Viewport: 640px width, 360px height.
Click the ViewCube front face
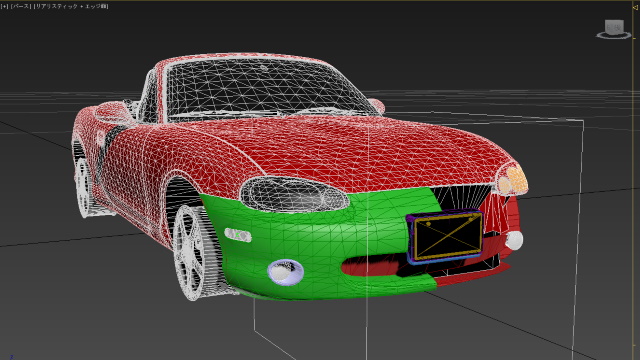pos(614,28)
